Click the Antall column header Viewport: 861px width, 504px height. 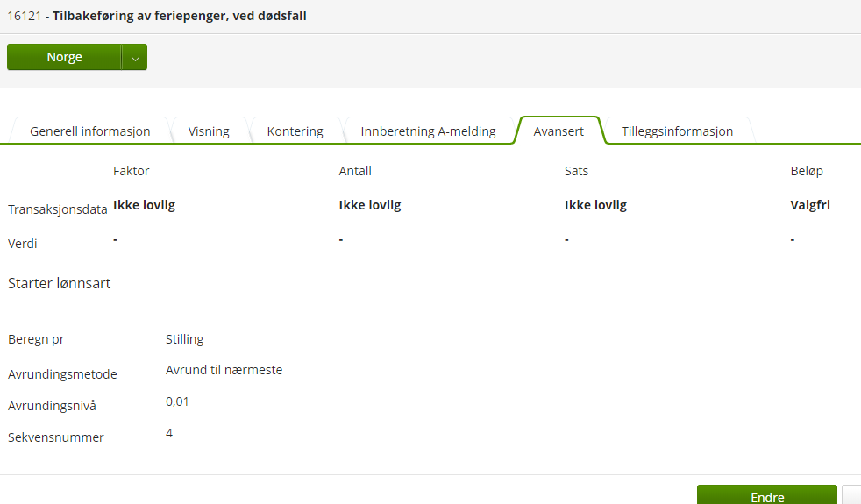[x=355, y=171]
